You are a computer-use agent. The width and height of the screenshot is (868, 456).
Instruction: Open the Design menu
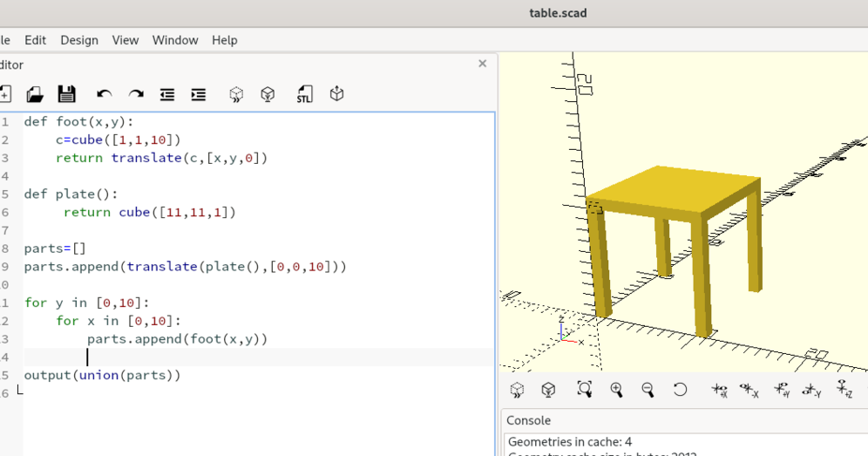(79, 40)
